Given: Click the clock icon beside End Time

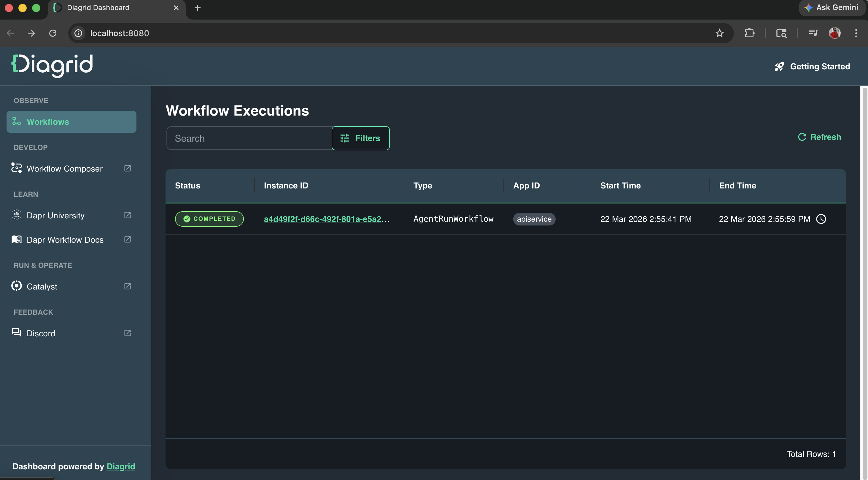Looking at the screenshot, I should tap(821, 219).
